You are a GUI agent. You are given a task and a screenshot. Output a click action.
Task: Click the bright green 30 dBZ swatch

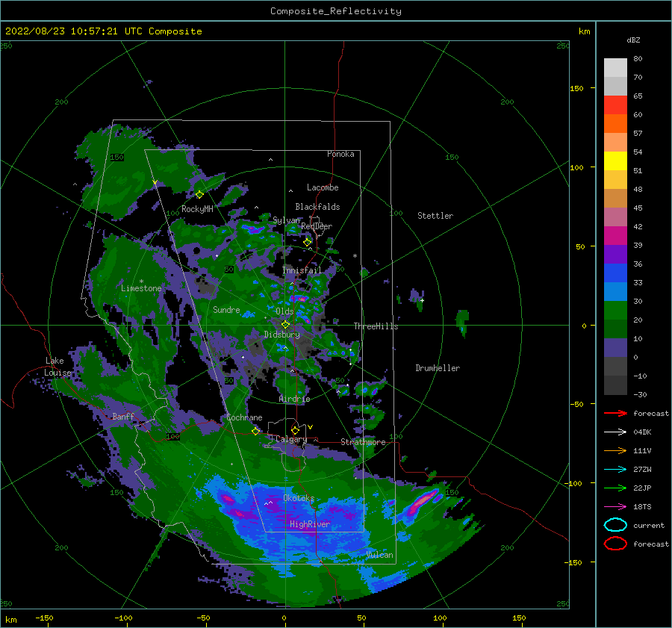coord(615,311)
